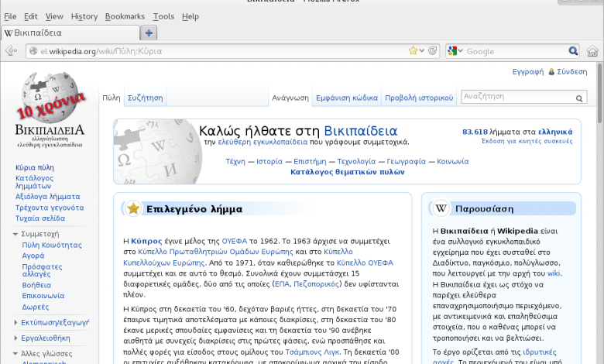This screenshot has width=604, height=364.
Task: Click the user icon next to Σύνδεση
Action: point(551,72)
